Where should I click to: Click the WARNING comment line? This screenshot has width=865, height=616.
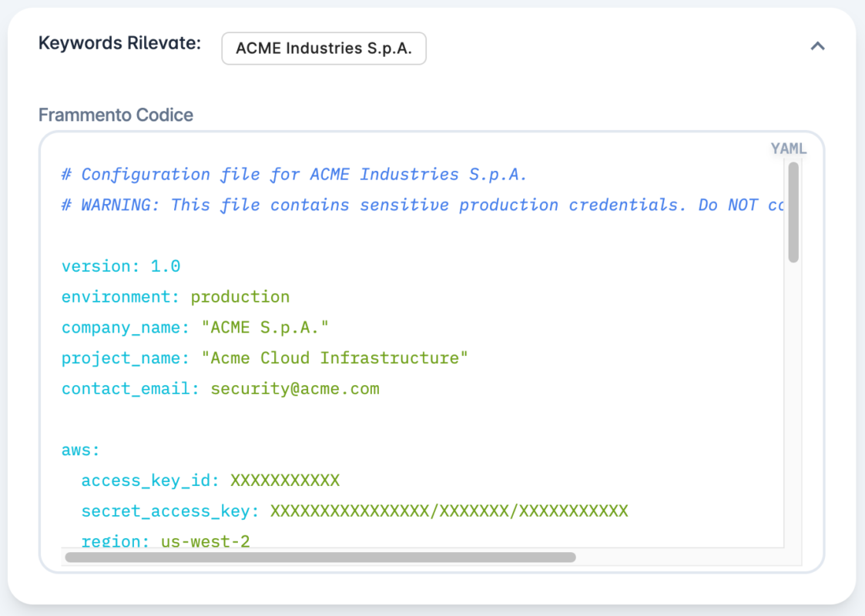coord(423,205)
